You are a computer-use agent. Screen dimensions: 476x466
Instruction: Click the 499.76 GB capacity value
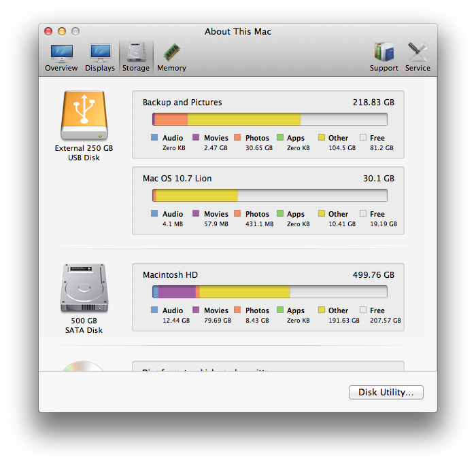(373, 275)
